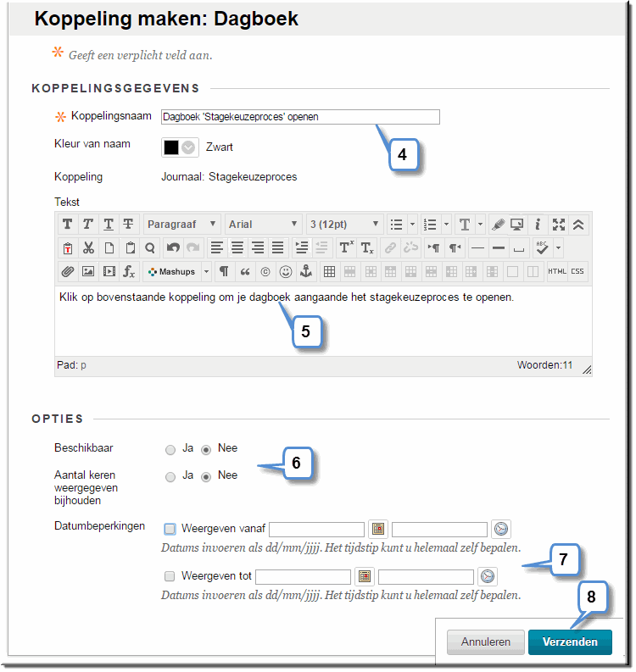This screenshot has height=672, width=636.
Task: Click the cut (scissors) icon
Action: pyautogui.click(x=88, y=248)
